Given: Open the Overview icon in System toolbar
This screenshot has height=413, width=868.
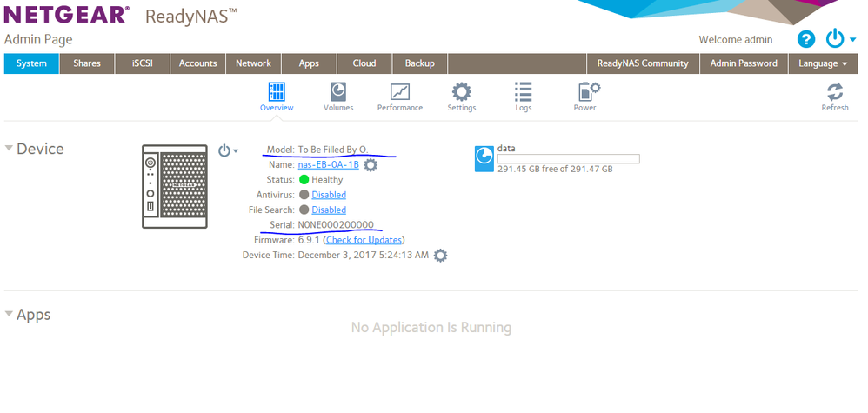Looking at the screenshot, I should 277,92.
